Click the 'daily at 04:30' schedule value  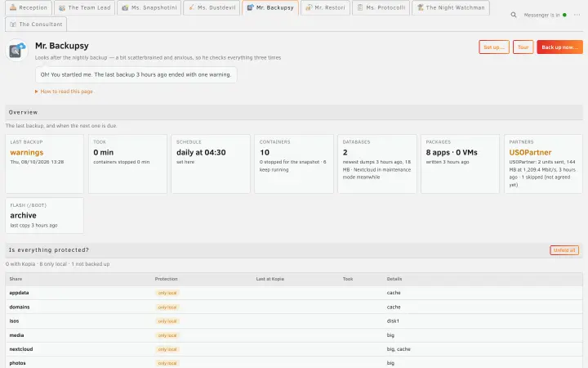click(x=201, y=152)
